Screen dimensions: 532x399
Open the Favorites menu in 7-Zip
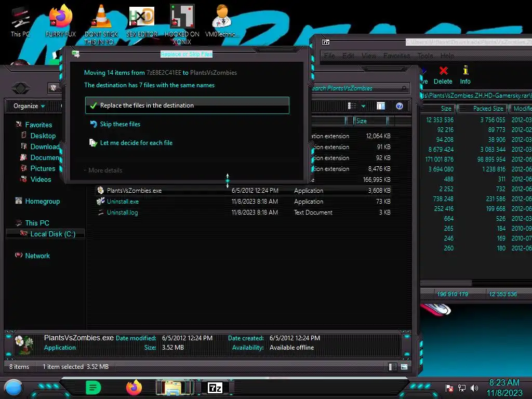pos(396,56)
